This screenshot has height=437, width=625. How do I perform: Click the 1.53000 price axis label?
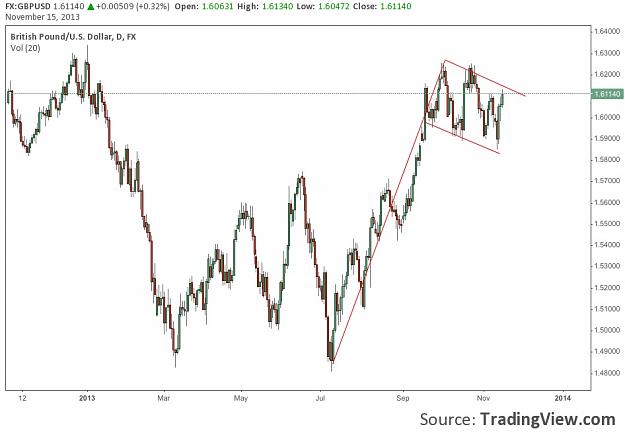pos(607,266)
